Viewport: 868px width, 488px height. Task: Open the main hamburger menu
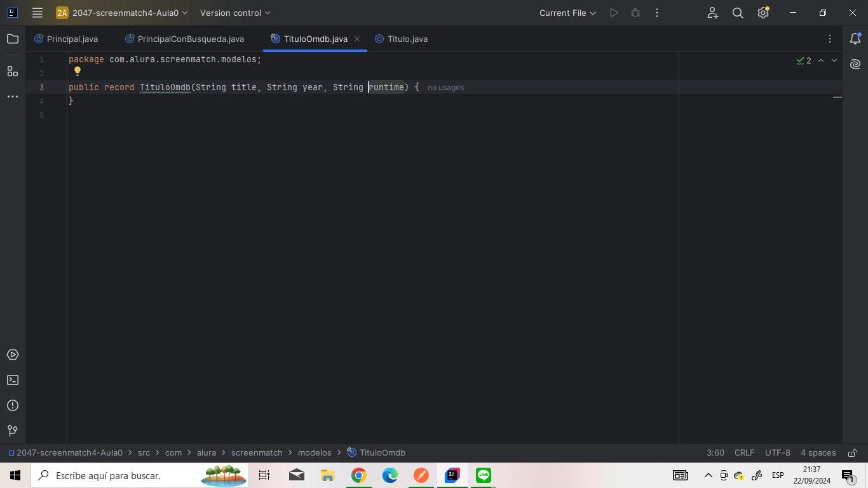(37, 13)
